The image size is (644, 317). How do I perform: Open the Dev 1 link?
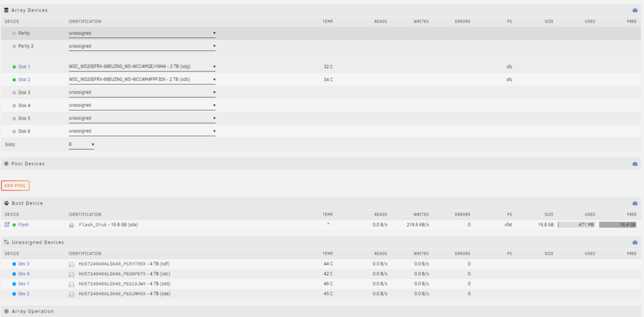click(24, 284)
